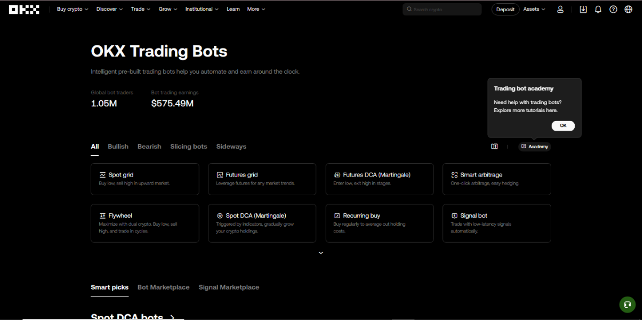Expand the Discover menu
This screenshot has width=644, height=320.
pyautogui.click(x=109, y=9)
